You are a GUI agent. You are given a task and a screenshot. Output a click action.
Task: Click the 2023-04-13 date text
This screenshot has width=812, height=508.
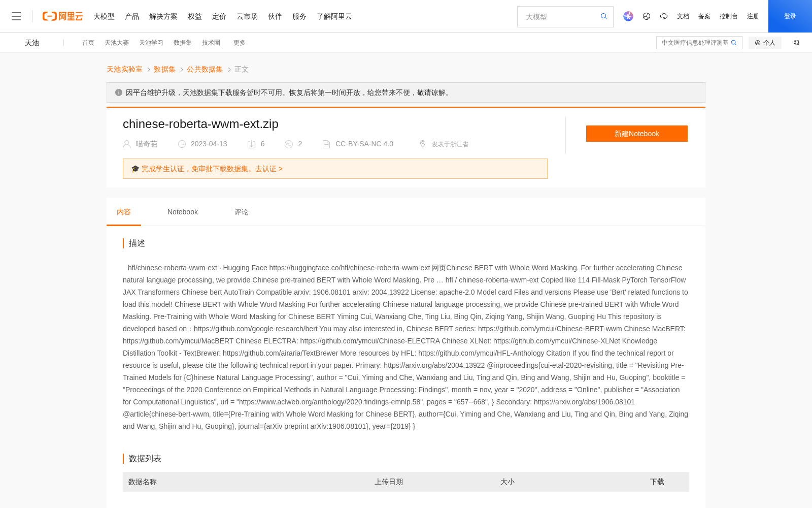(x=209, y=144)
